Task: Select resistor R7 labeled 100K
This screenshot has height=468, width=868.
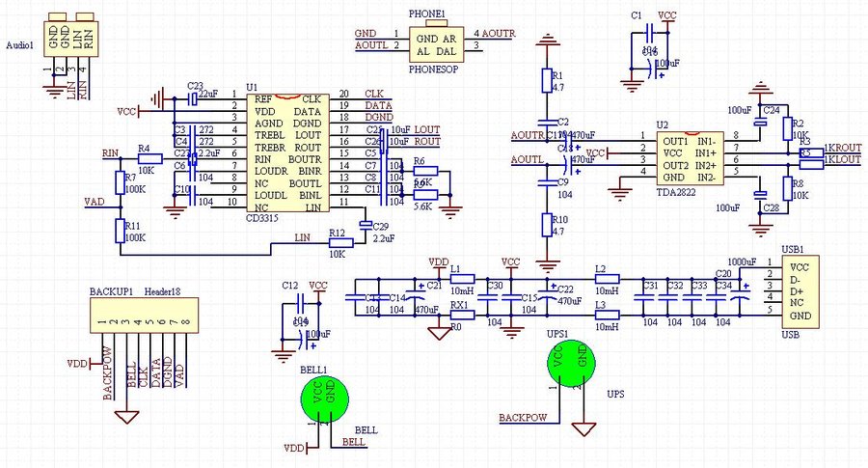Action: (119, 181)
